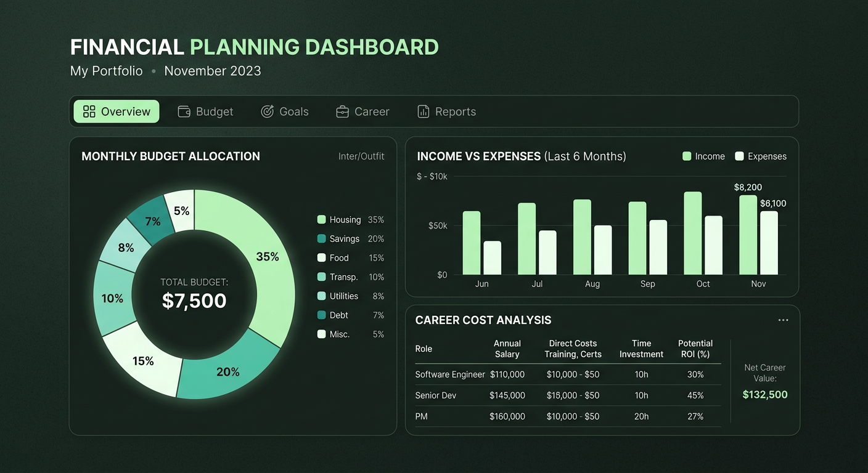Click the Net Career Value $132,500 amount
The image size is (868, 473).
(764, 395)
